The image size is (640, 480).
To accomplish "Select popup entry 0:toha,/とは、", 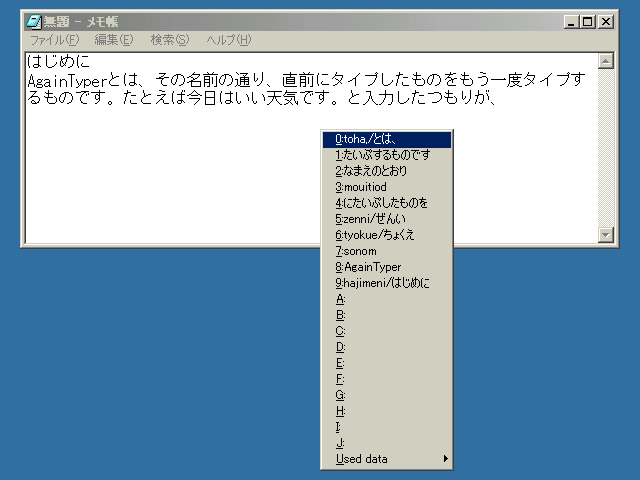I will (387, 140).
